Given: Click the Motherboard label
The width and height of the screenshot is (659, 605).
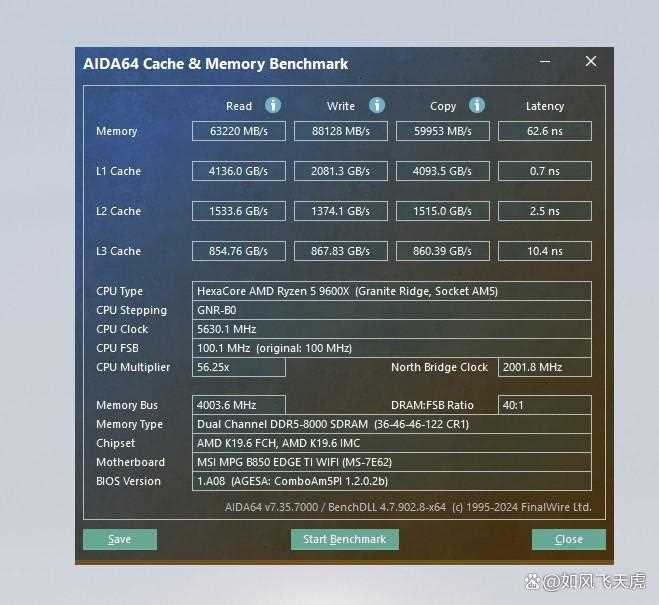Looking at the screenshot, I should point(130,462).
